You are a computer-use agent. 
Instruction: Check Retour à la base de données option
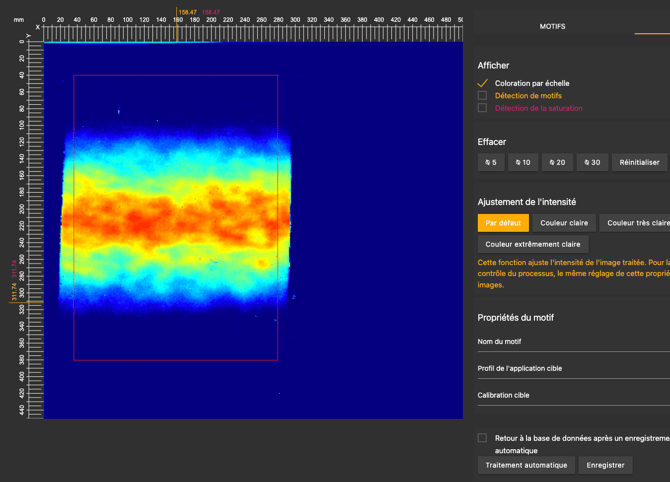point(482,438)
